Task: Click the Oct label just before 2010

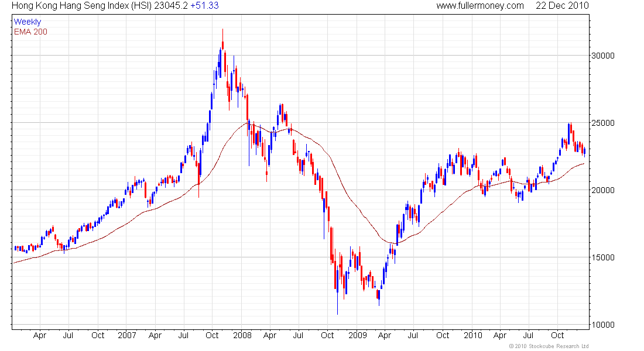Action: [443, 335]
